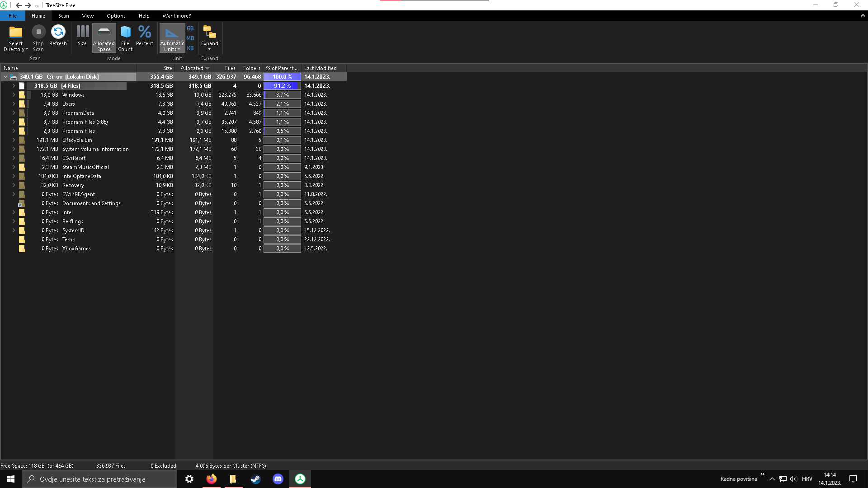The height and width of the screenshot is (488, 868).
Task: Click the 91,2 % percent bar
Action: pos(282,86)
